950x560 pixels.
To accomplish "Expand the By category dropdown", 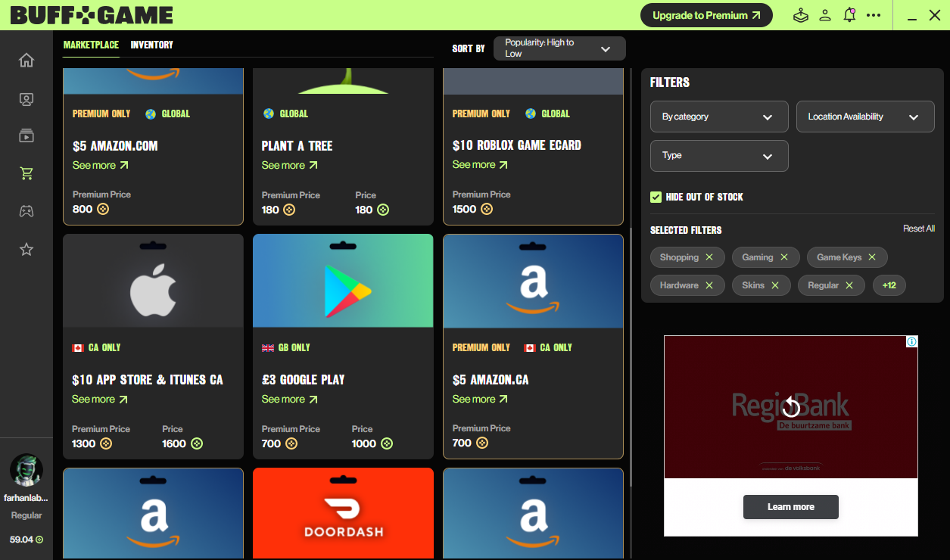I will coord(719,117).
